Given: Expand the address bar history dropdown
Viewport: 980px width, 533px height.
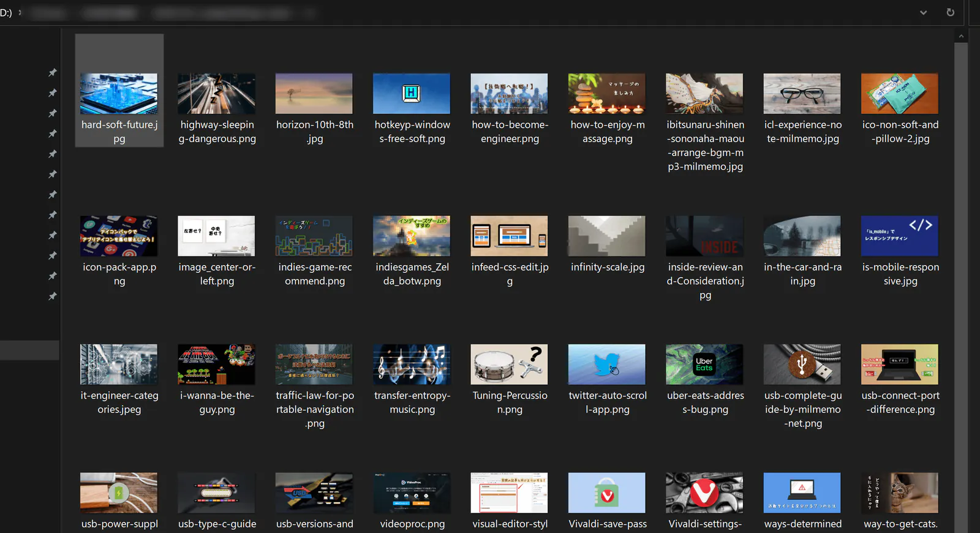Looking at the screenshot, I should tap(923, 12).
